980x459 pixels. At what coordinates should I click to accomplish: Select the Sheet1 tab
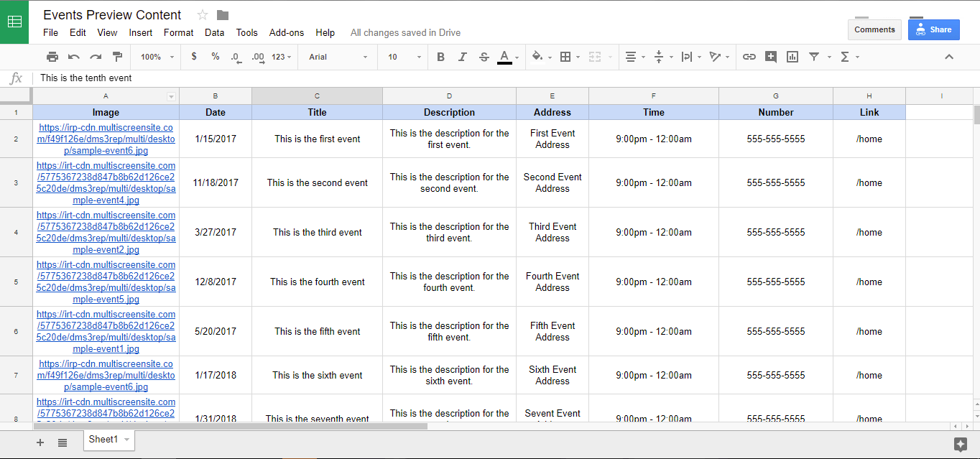[103, 439]
